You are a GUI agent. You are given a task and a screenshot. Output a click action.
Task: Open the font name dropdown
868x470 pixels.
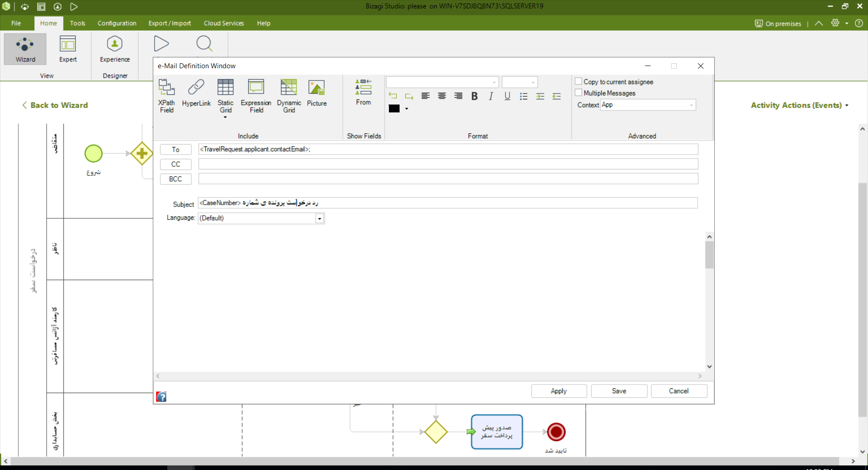point(494,82)
